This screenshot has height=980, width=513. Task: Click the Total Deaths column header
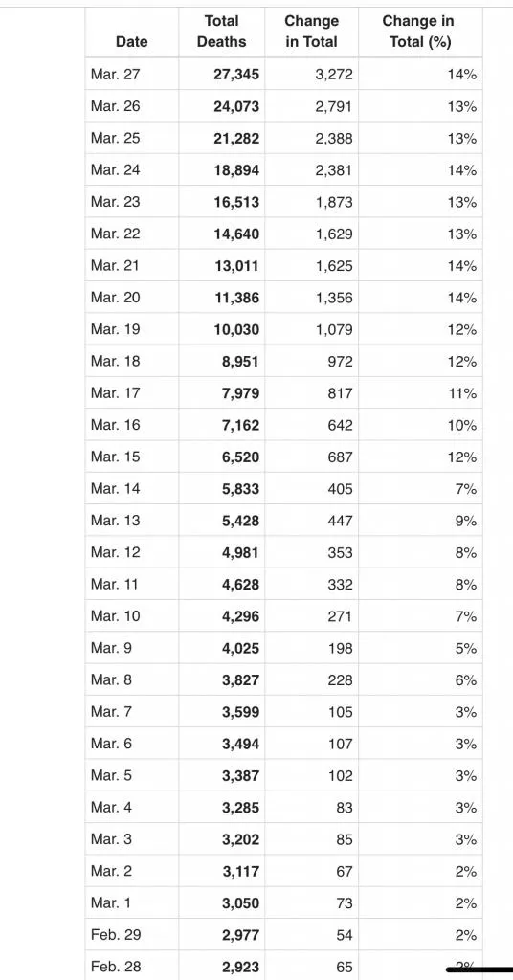click(x=222, y=32)
